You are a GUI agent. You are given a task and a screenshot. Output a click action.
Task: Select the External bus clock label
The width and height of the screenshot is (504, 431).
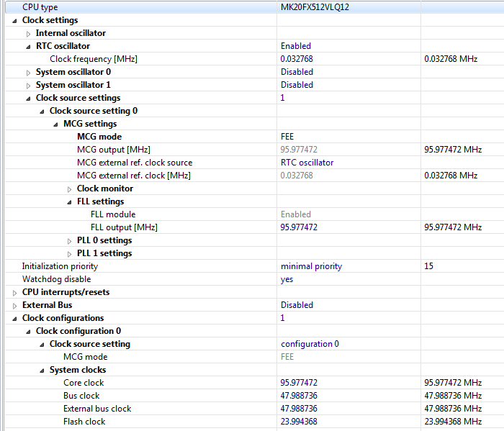97,409
